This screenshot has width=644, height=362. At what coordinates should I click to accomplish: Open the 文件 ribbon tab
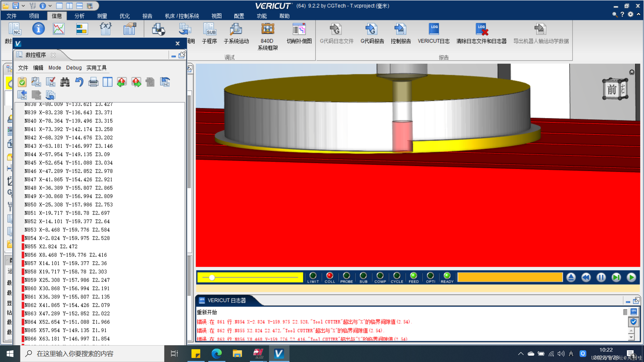pos(11,16)
